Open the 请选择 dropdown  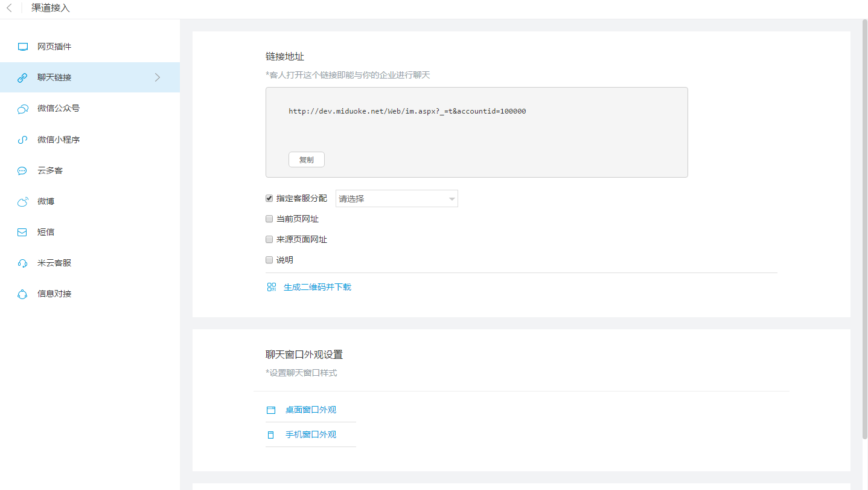tap(397, 199)
